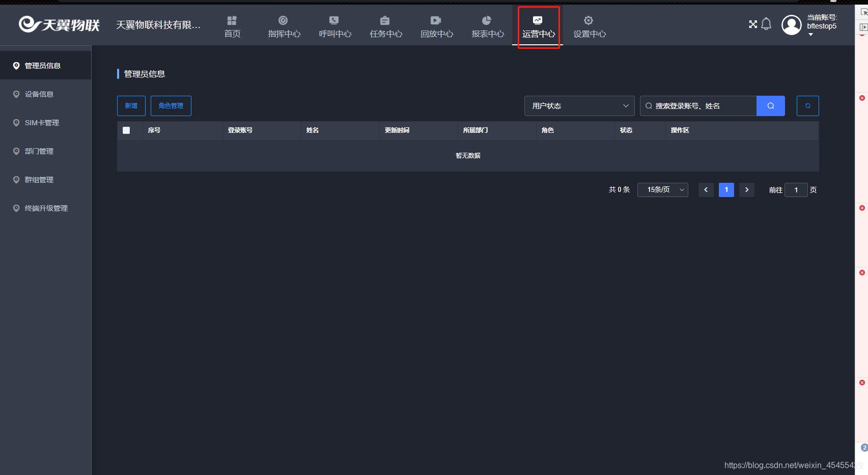Click the 呼叫中心 phone icon
The width and height of the screenshot is (868, 475).
pyautogui.click(x=334, y=20)
